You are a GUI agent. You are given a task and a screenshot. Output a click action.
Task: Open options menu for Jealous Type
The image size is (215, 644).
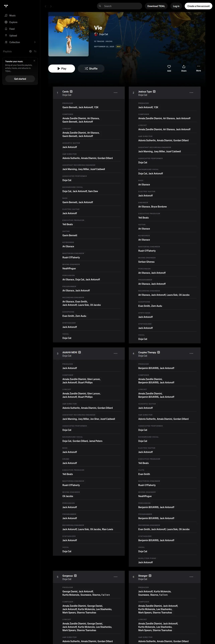[x=191, y=92]
